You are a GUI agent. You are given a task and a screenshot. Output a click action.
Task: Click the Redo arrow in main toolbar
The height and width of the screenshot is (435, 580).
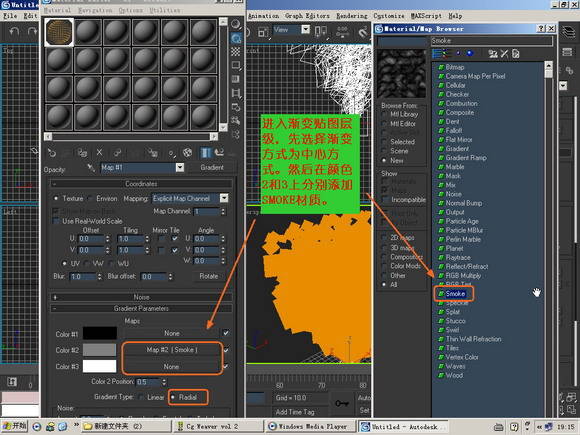[x=33, y=31]
